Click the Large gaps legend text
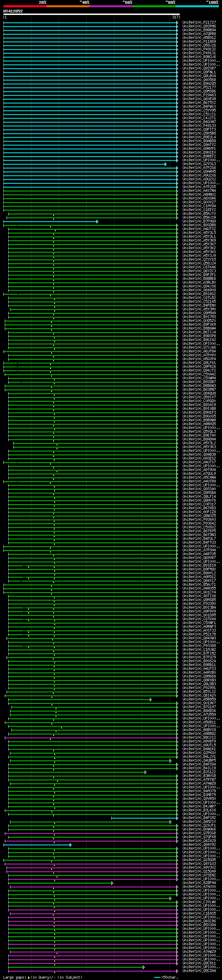The height and width of the screenshot is (980, 222). pyautogui.click(x=42, y=977)
